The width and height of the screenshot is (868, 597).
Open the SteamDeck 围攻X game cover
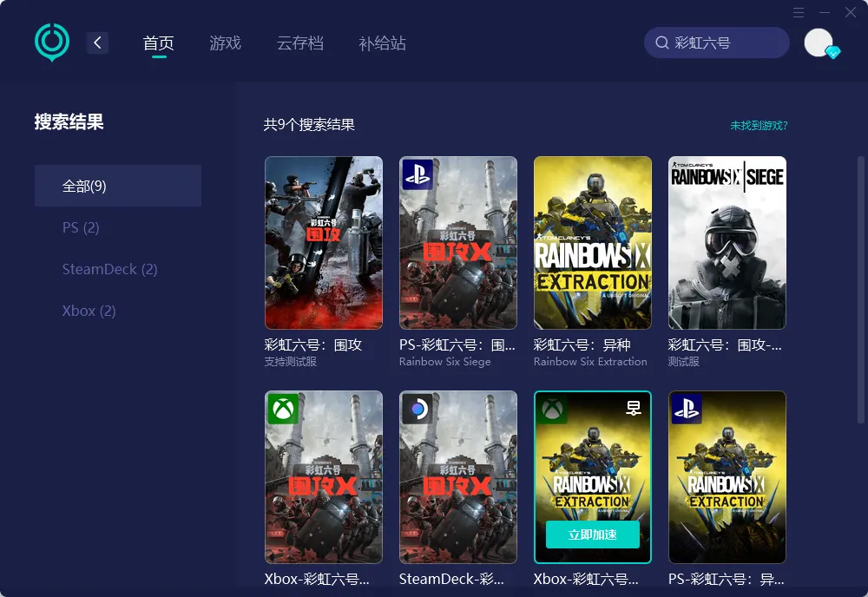(x=458, y=477)
